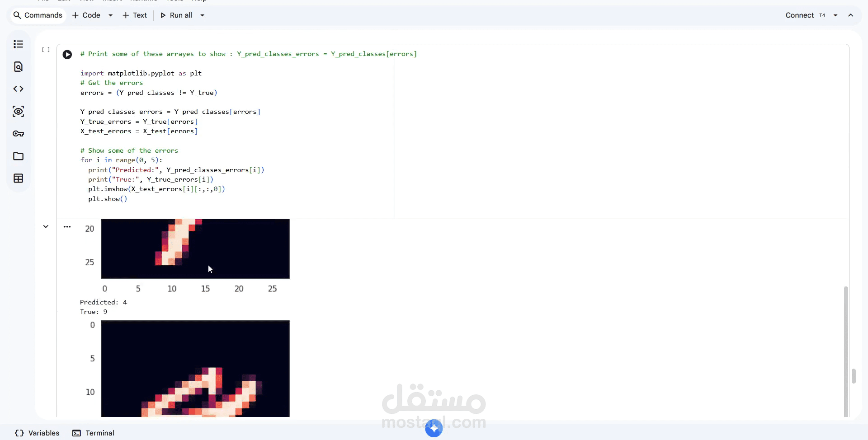Click the '# Show some of the errors' comment

pyautogui.click(x=129, y=150)
